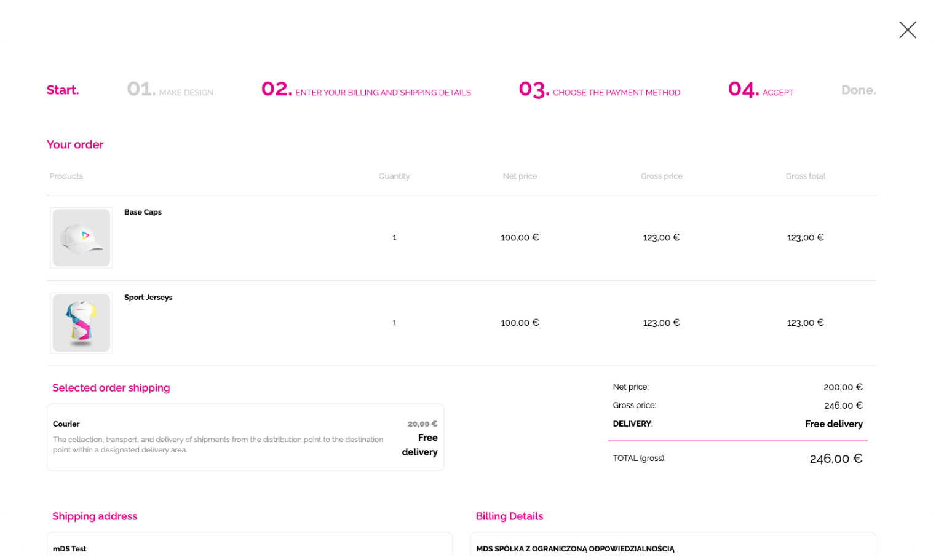
Task: Go to the Start step
Action: point(63,90)
